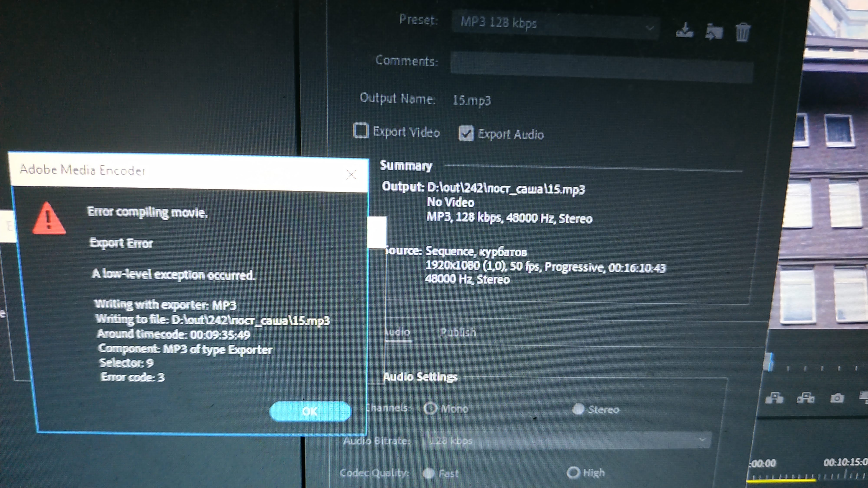Viewport: 868px width, 488px height.
Task: Click the red warning triangle icon
Action: click(49, 218)
